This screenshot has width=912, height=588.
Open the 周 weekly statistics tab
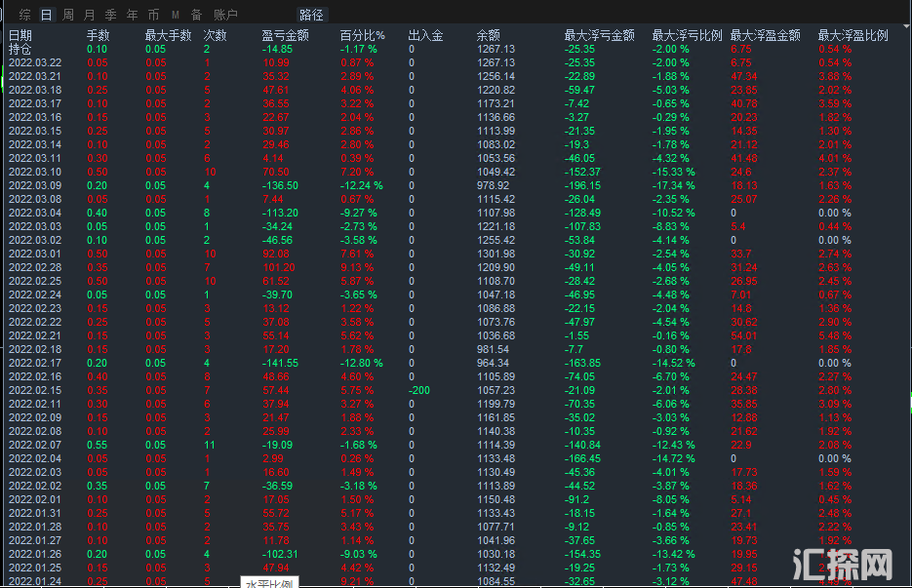[x=68, y=15]
